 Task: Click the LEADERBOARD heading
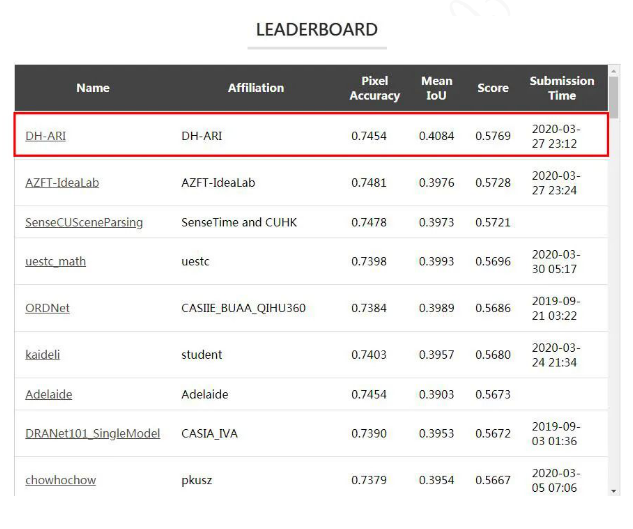point(316,30)
